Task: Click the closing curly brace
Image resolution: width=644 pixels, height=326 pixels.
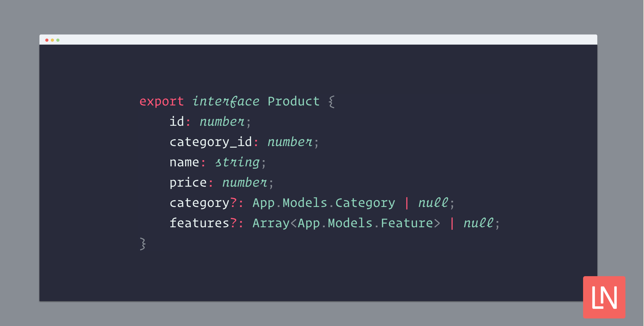Action: coord(143,244)
